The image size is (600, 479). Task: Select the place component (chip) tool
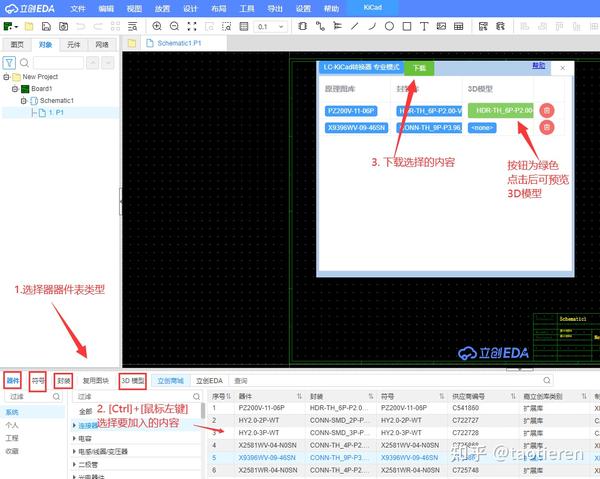(x=302, y=26)
